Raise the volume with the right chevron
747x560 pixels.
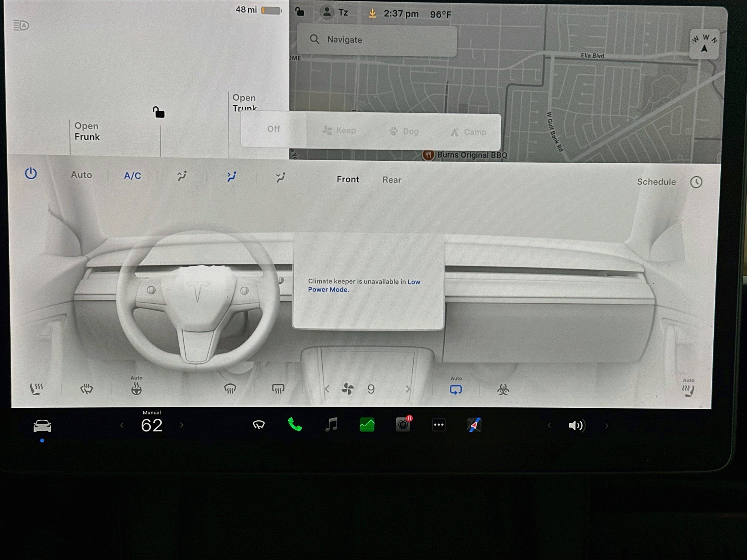tap(607, 426)
